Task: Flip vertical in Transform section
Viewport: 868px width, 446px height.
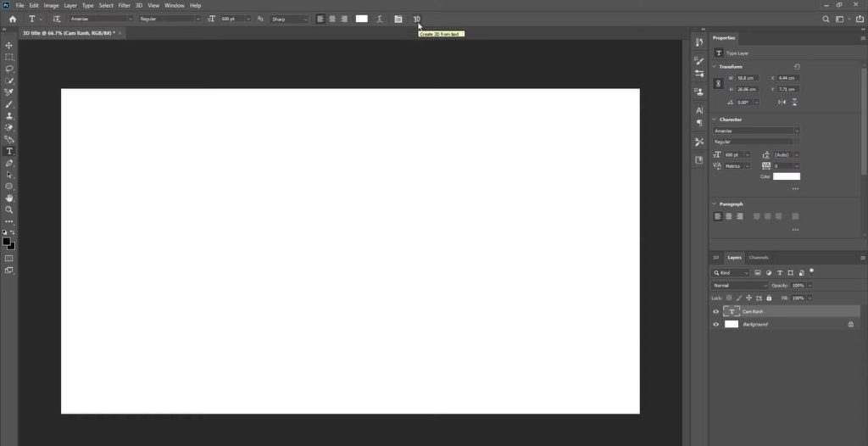Action: click(795, 102)
